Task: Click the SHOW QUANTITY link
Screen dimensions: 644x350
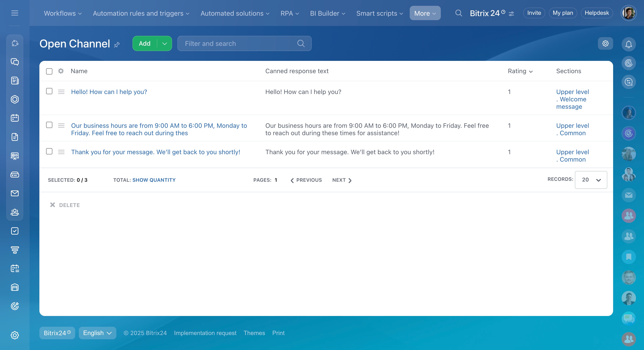Action: (154, 180)
